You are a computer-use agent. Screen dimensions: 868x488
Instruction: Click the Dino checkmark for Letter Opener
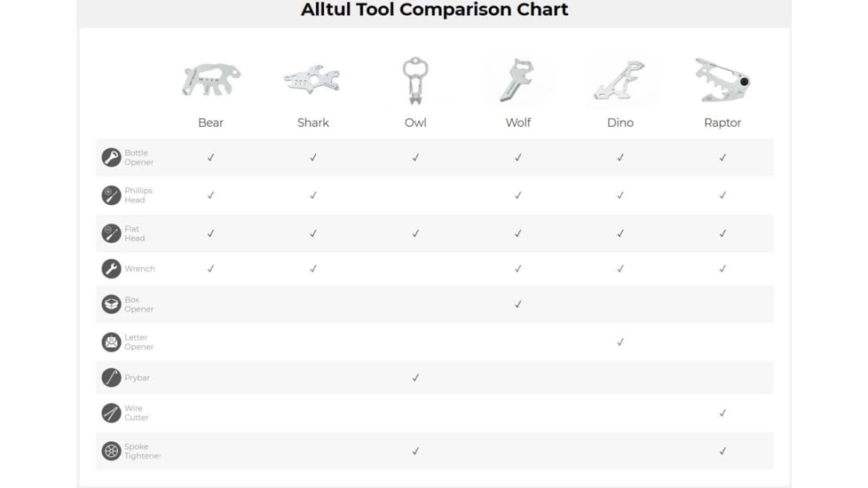(620, 342)
